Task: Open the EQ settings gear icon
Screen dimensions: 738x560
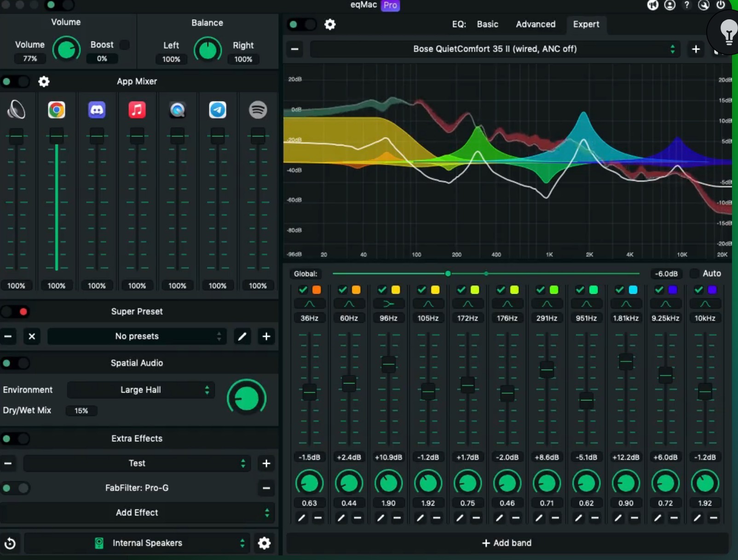Action: [x=330, y=24]
